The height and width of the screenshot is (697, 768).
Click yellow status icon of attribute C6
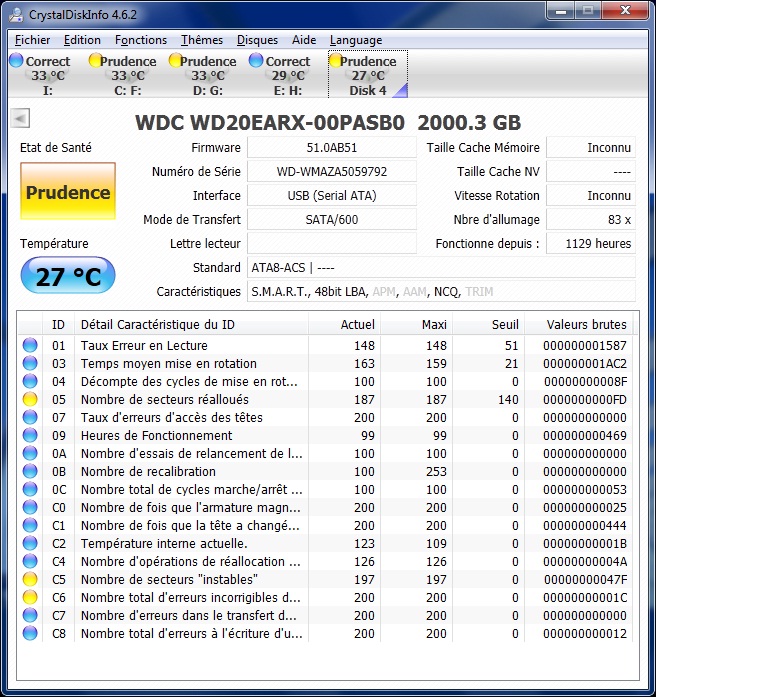pyautogui.click(x=30, y=597)
